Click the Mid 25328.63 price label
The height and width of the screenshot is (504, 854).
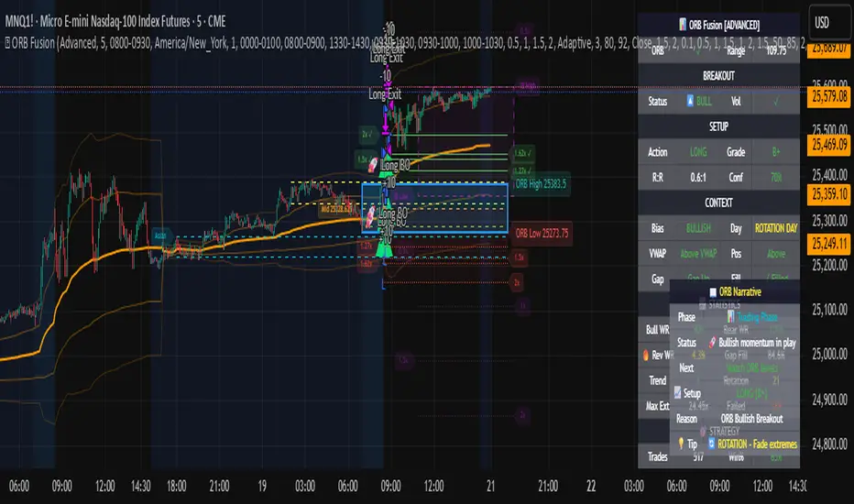pos(336,209)
